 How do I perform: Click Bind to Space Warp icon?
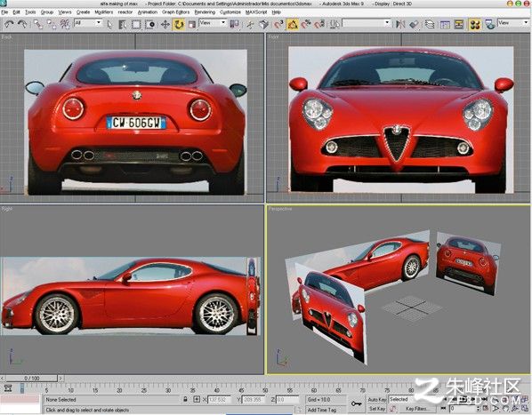pos(65,24)
